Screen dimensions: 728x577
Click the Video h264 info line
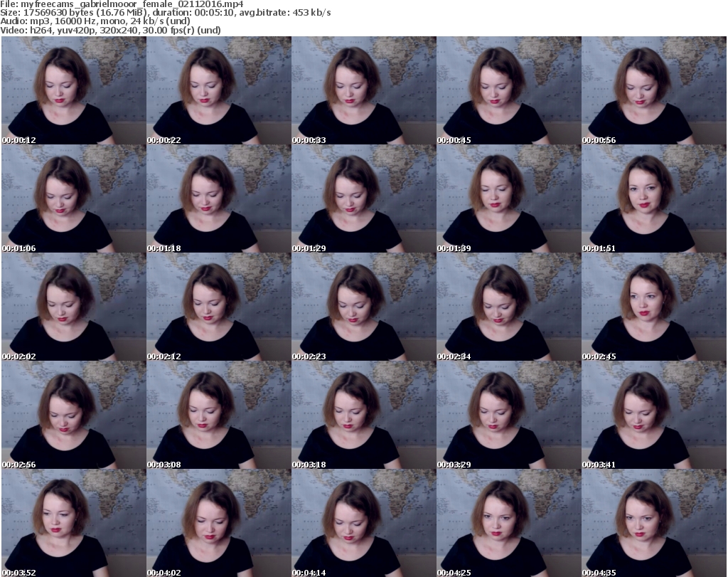[111, 30]
